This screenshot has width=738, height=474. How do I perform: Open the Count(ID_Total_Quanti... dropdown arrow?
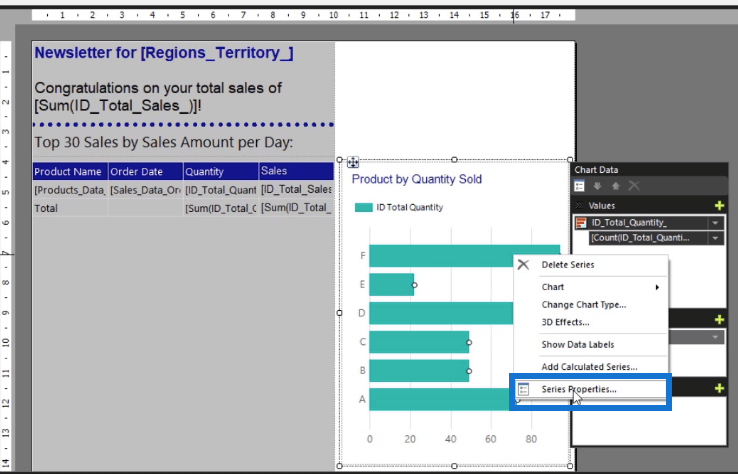pos(715,238)
